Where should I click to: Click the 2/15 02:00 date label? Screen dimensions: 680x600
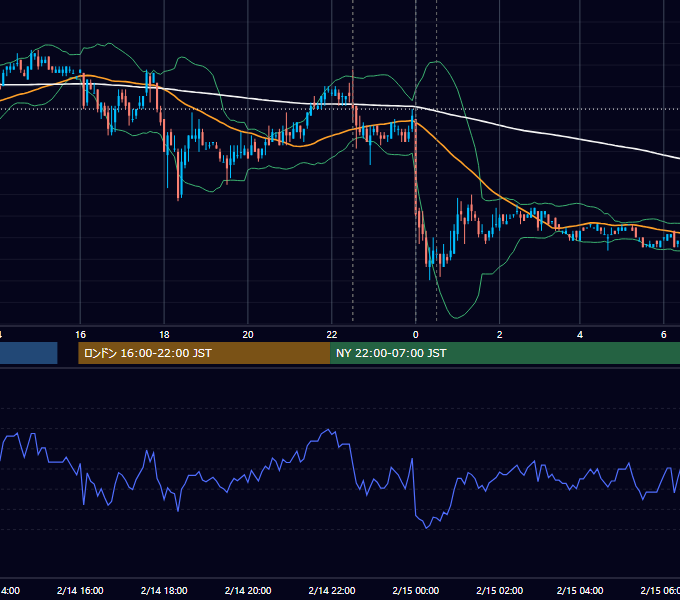tap(500, 590)
